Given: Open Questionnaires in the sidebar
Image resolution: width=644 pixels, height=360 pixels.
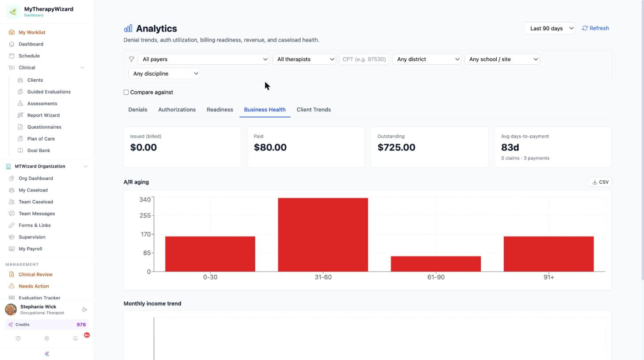Looking at the screenshot, I should pos(44,127).
